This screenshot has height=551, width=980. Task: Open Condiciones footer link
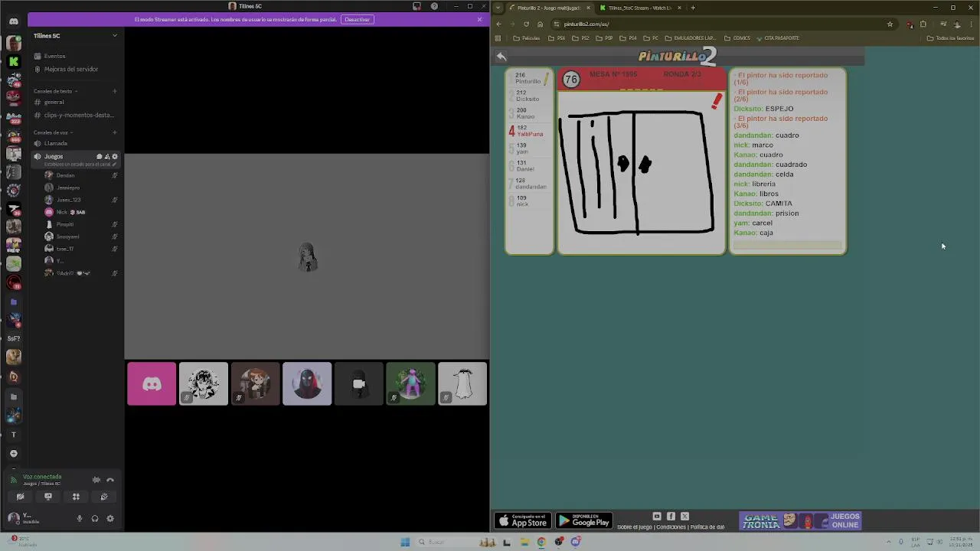(x=671, y=527)
